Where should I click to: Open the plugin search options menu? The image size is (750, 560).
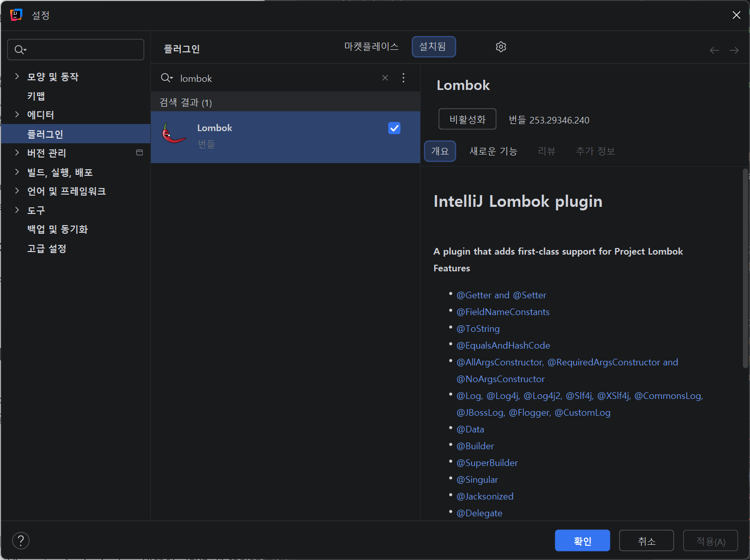point(403,78)
